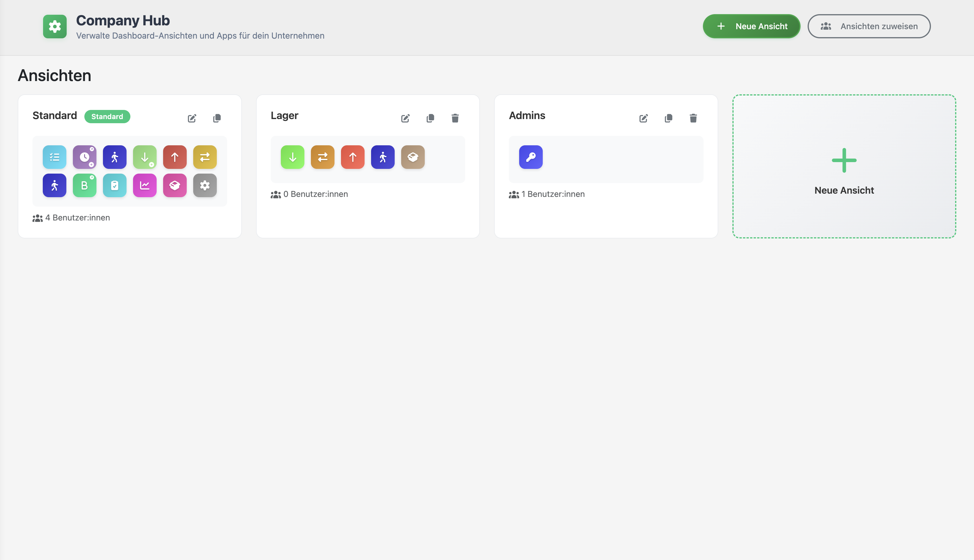Click the copy icon on Admins card

[x=668, y=118]
